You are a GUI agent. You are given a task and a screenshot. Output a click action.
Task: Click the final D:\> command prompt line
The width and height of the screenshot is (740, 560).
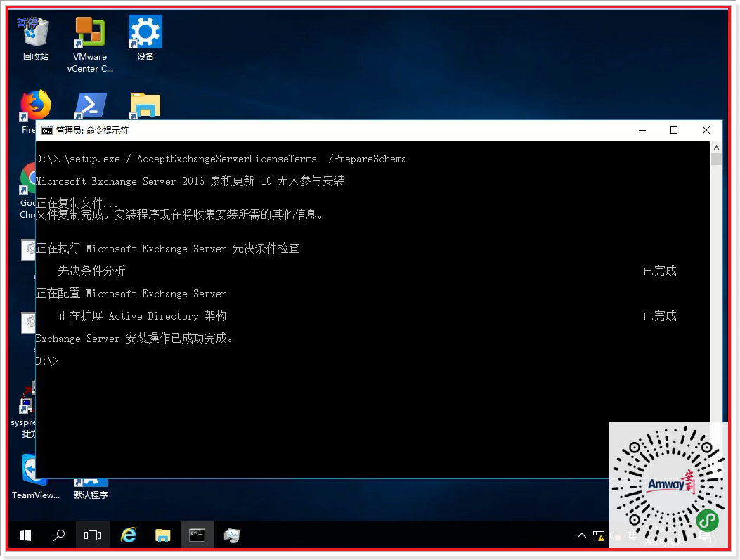coord(46,361)
